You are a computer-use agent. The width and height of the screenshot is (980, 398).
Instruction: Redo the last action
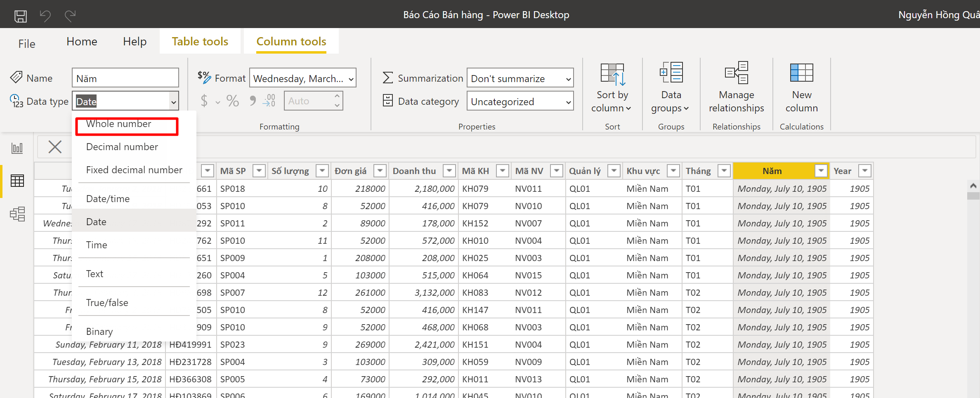[71, 16]
